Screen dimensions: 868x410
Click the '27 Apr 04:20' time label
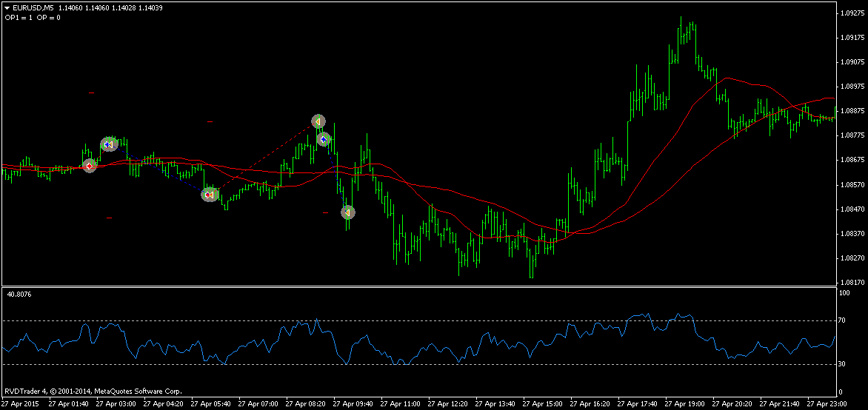pyautogui.click(x=163, y=403)
